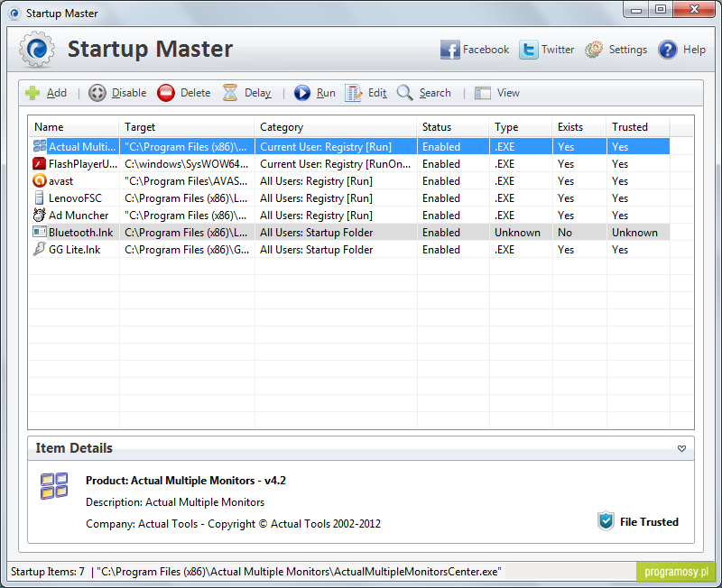
Task: Click the File Trusted shield icon
Action: pos(606,521)
